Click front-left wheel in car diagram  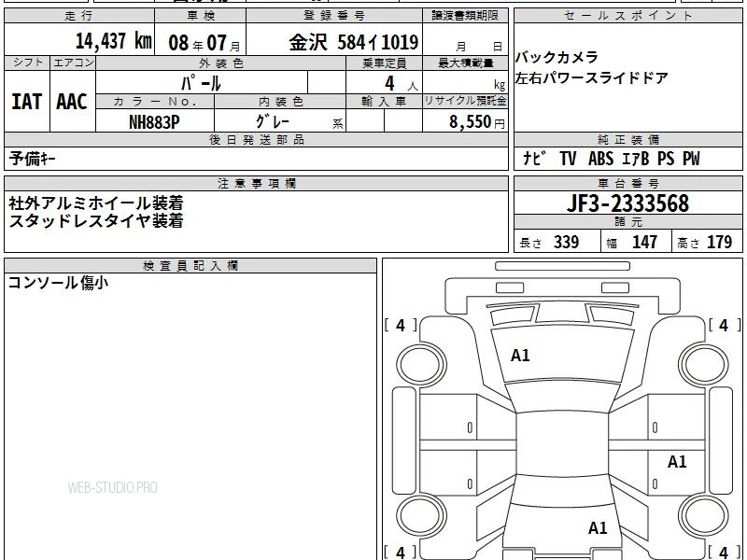click(421, 365)
